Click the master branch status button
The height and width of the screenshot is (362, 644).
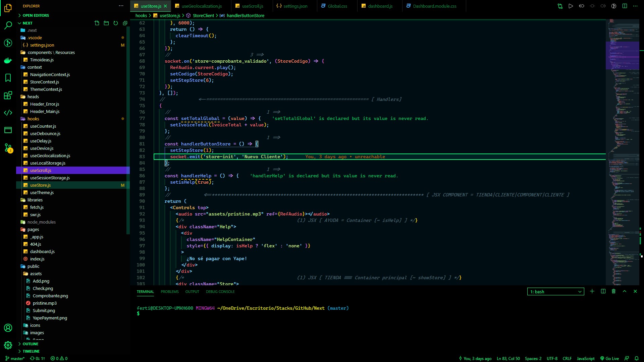(15, 358)
